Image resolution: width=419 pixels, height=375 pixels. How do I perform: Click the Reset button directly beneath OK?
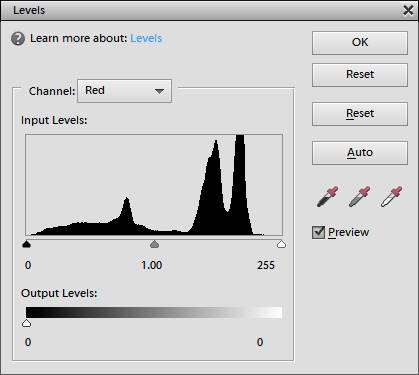360,75
